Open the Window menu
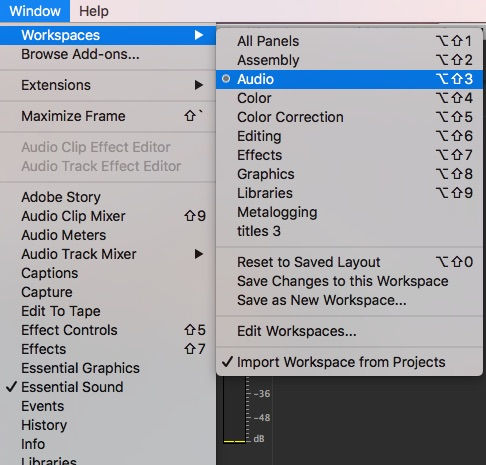 (35, 11)
